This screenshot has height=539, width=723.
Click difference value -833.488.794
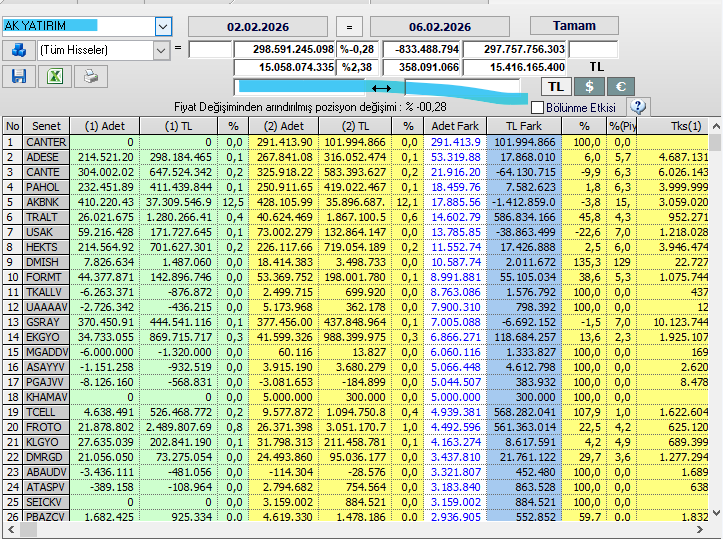coord(421,49)
